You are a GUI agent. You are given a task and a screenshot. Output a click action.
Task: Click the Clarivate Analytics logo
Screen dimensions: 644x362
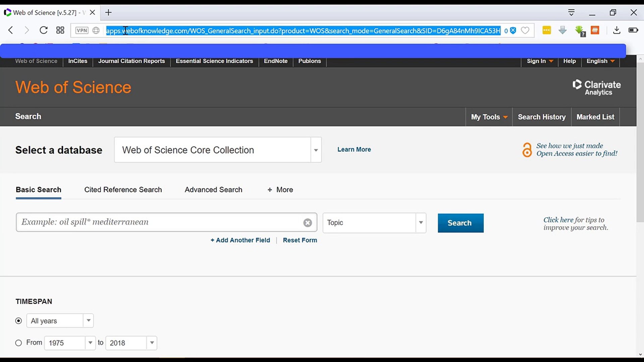click(x=597, y=87)
